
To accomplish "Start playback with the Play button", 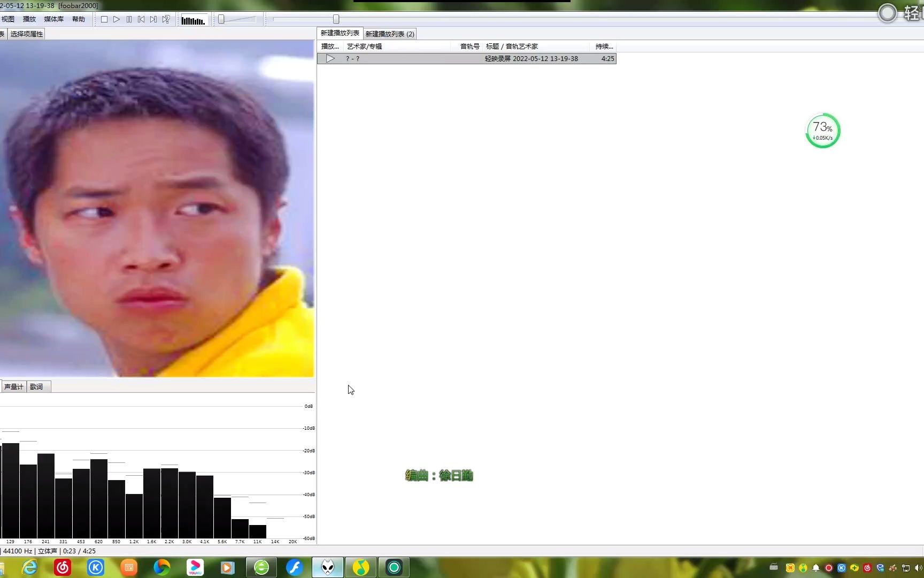I will click(117, 19).
